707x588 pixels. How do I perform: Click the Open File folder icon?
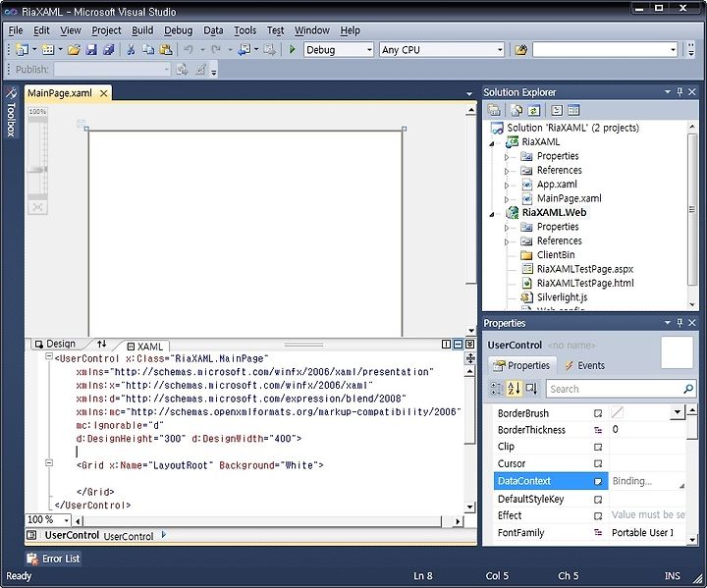click(74, 50)
